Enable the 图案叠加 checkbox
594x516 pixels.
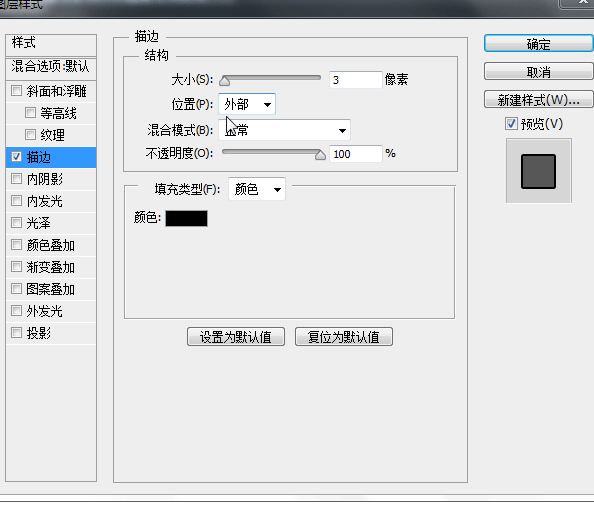click(16, 289)
